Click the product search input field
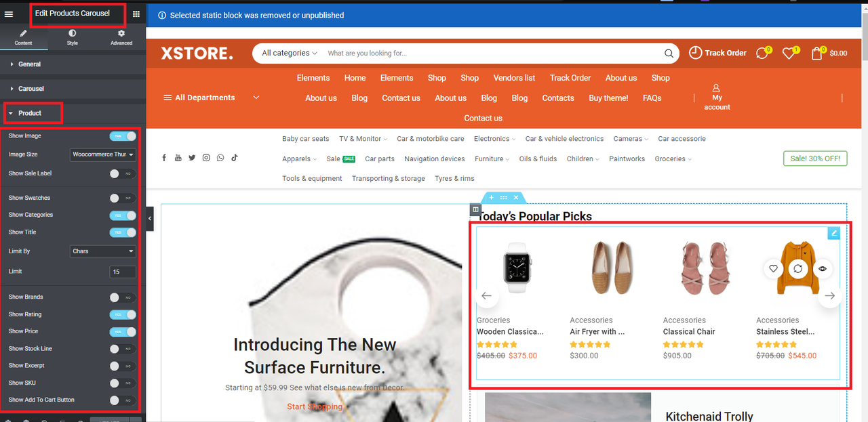 pyautogui.click(x=492, y=54)
